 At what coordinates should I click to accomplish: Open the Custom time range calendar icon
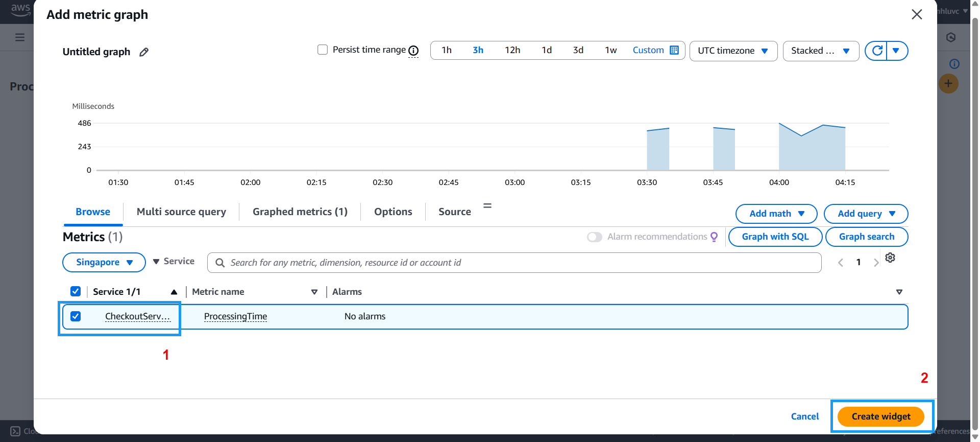[674, 50]
